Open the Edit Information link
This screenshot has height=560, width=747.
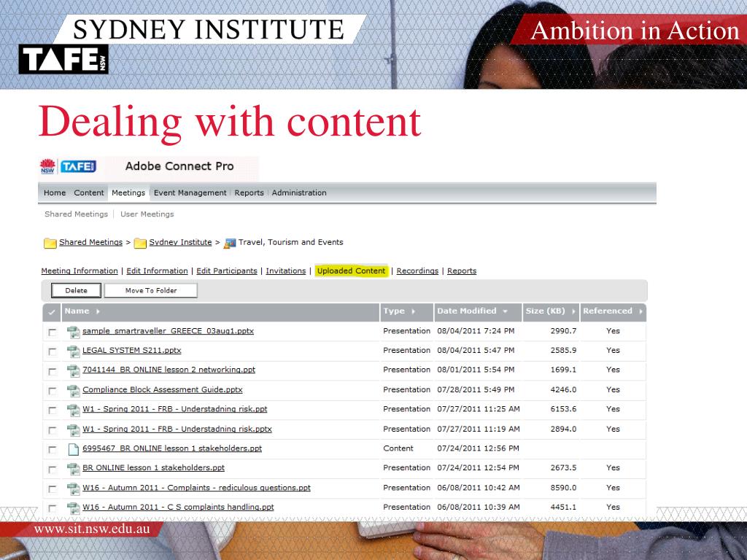pyautogui.click(x=158, y=271)
